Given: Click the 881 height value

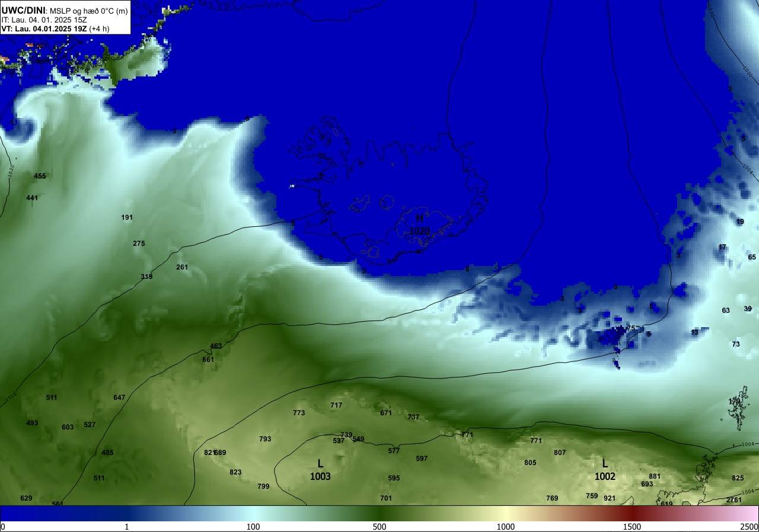Looking at the screenshot, I should 655,476.
